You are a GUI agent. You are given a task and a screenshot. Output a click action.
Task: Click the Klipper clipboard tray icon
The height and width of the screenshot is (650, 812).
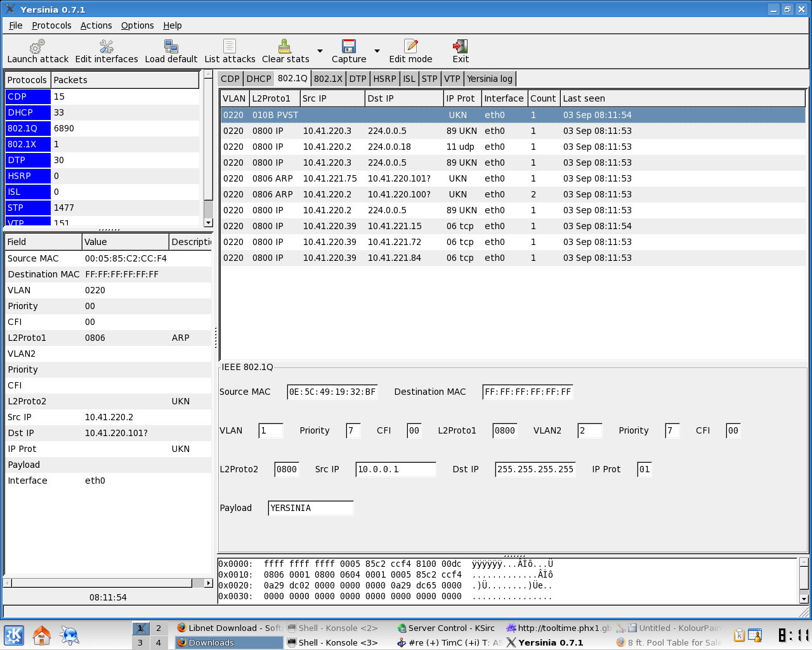tap(739, 635)
